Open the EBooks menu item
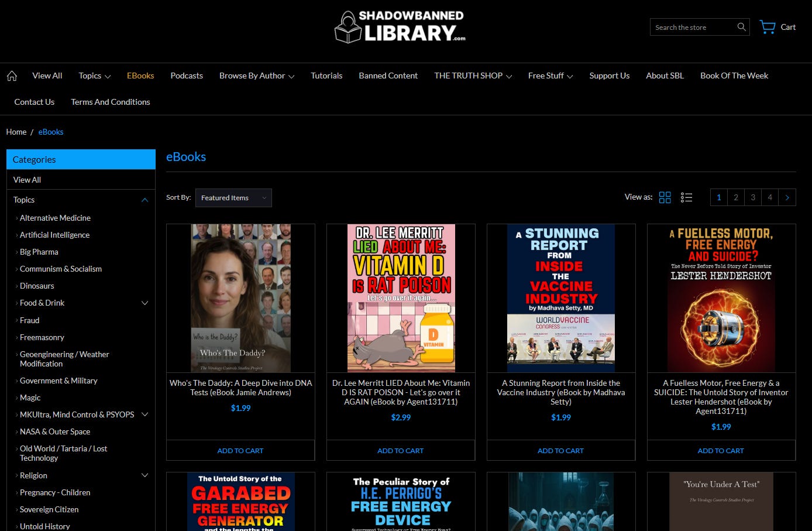This screenshot has height=531, width=812. (x=140, y=76)
